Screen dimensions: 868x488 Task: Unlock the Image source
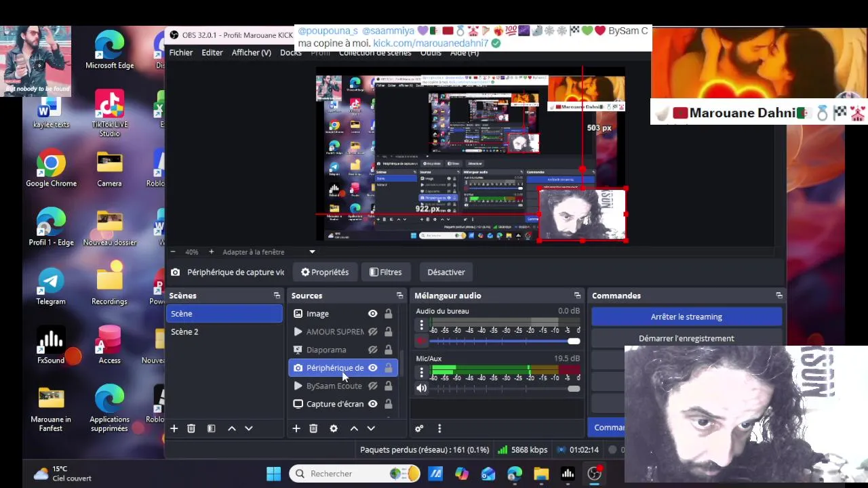(388, 314)
